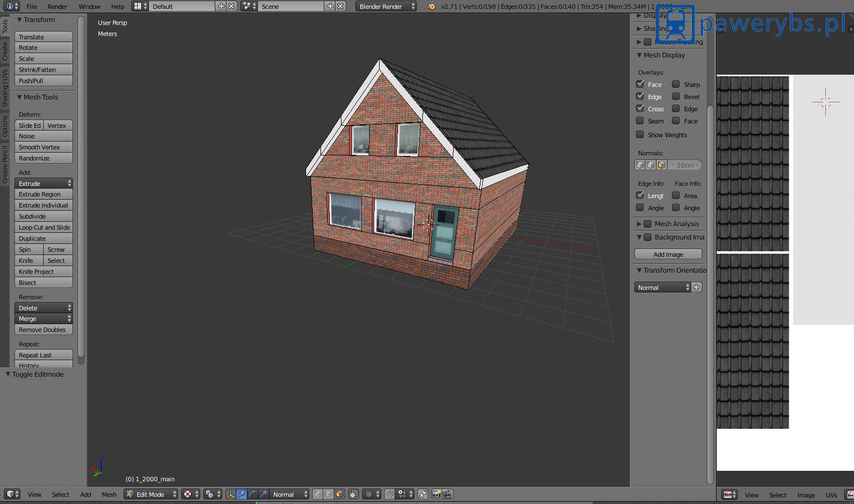Image resolution: width=854 pixels, height=504 pixels.
Task: Enable the rotate manipulator arc icon
Action: point(252,494)
